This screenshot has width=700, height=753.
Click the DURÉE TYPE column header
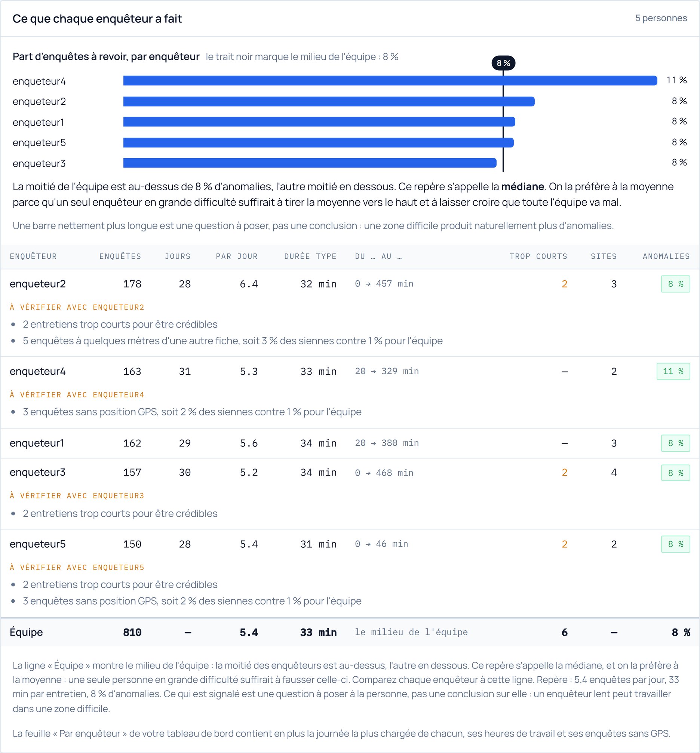(310, 256)
